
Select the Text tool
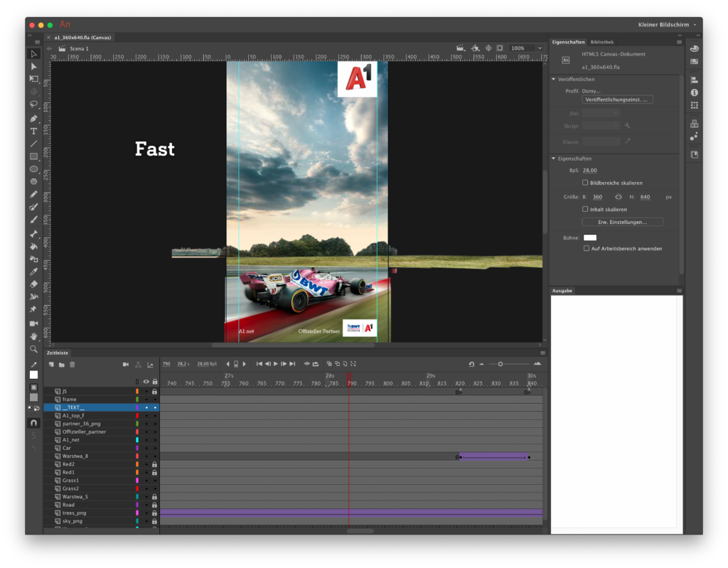pos(34,131)
